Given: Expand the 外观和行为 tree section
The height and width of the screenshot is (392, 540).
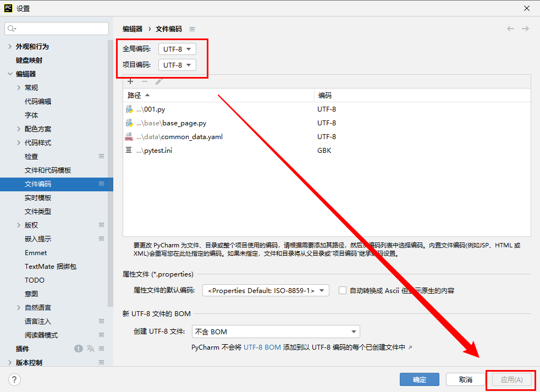Looking at the screenshot, I should [11, 46].
